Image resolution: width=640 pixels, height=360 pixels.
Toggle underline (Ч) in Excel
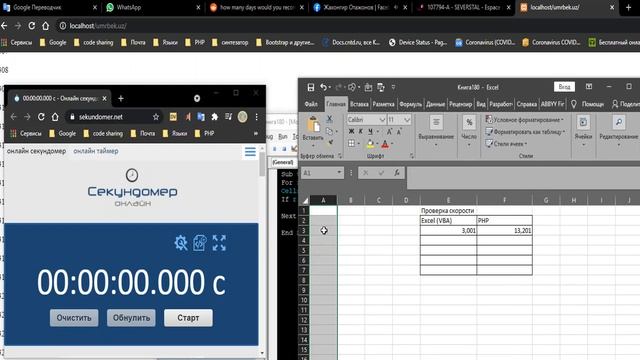370,131
